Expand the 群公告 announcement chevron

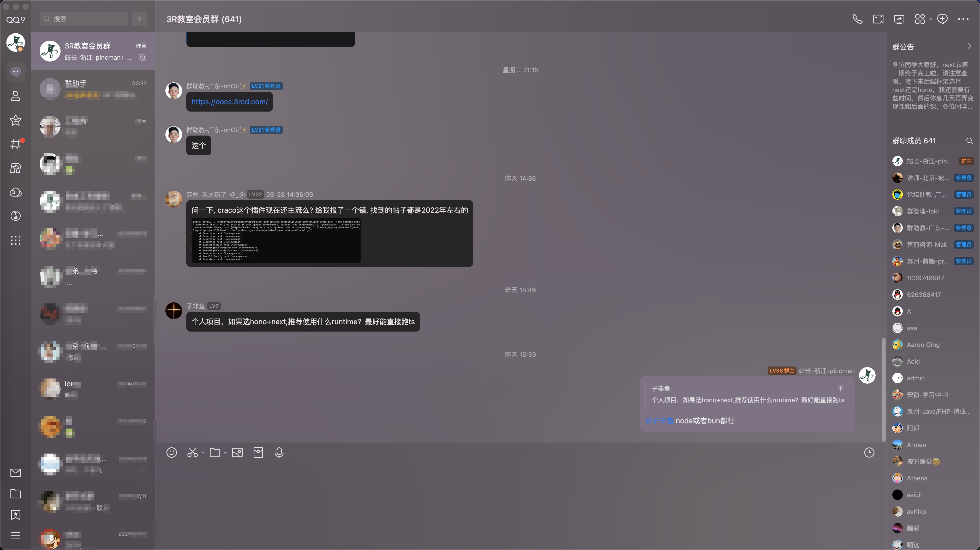pyautogui.click(x=969, y=46)
